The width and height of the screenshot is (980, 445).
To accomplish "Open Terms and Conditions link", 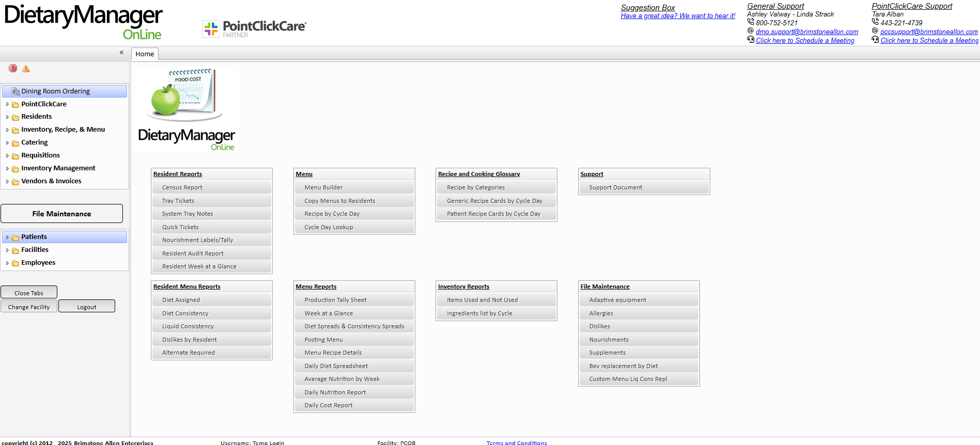I will (517, 442).
